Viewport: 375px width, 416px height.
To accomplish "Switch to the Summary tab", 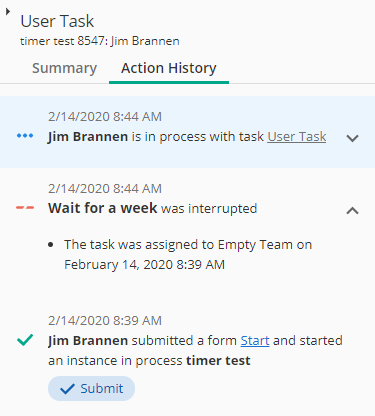I will pos(64,68).
